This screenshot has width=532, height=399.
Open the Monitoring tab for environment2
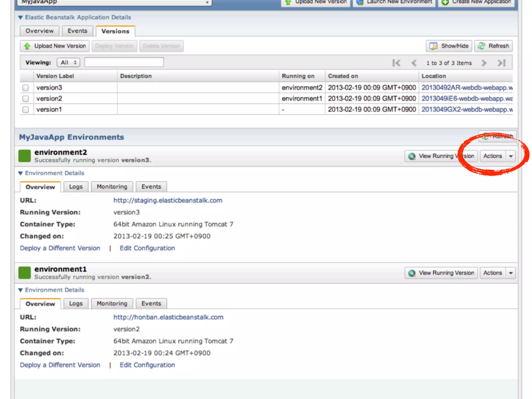(x=112, y=187)
